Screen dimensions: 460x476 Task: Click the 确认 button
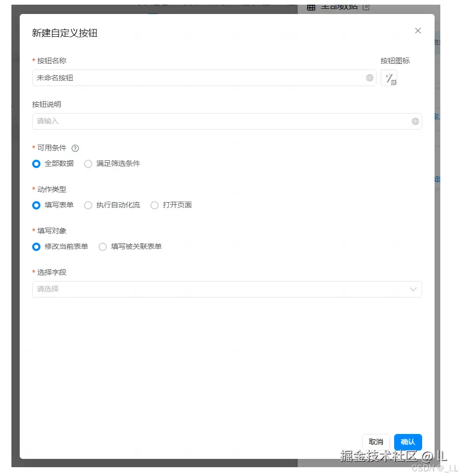point(408,442)
